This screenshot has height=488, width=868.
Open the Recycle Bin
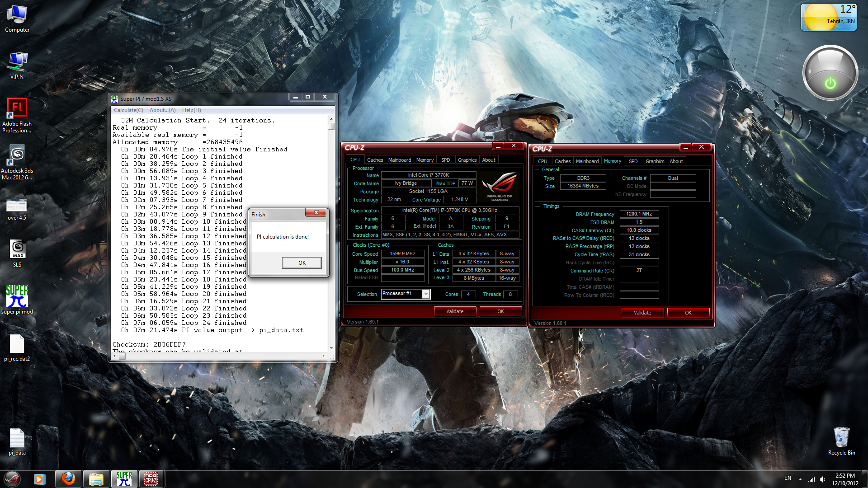(841, 441)
